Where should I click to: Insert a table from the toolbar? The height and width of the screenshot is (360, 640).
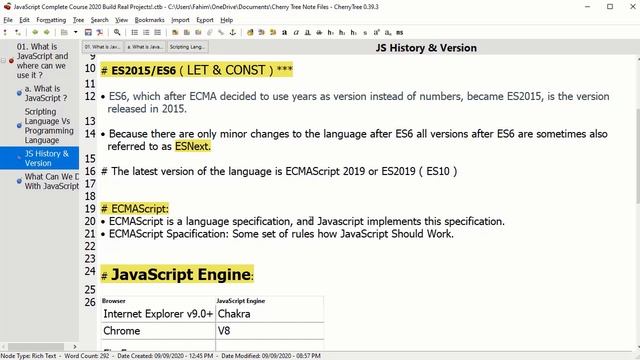[x=187, y=32]
